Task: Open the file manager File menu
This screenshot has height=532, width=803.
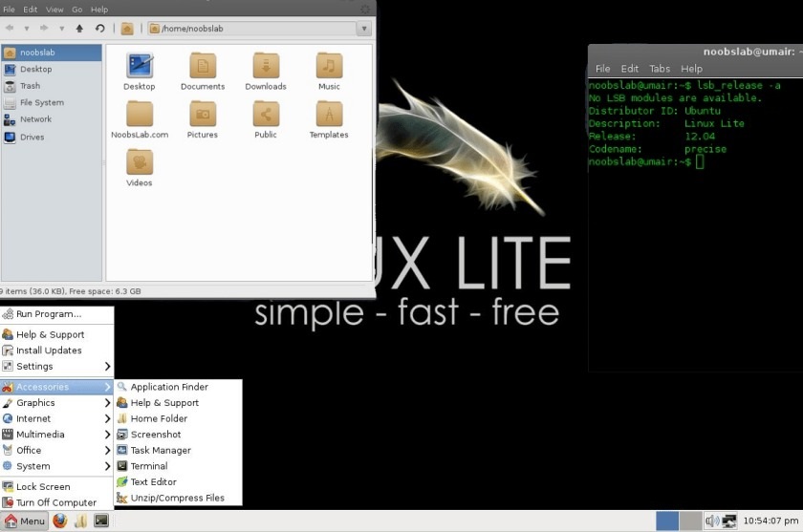Action: [9, 10]
